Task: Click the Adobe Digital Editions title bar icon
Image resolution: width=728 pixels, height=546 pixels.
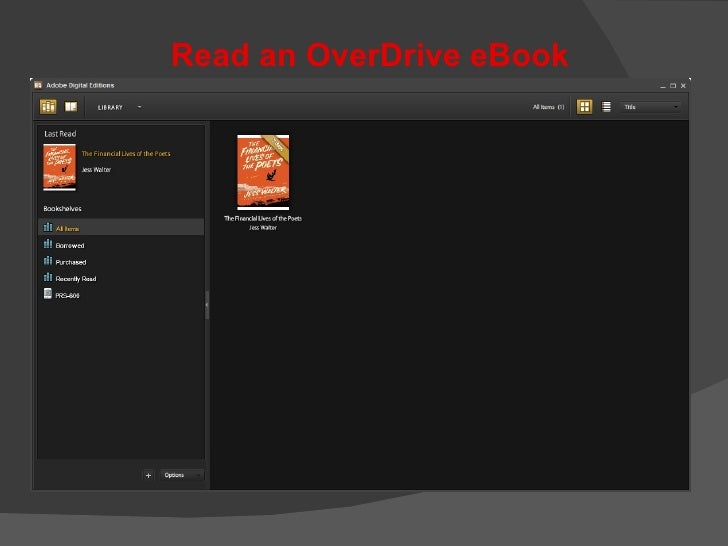Action: [x=38, y=85]
